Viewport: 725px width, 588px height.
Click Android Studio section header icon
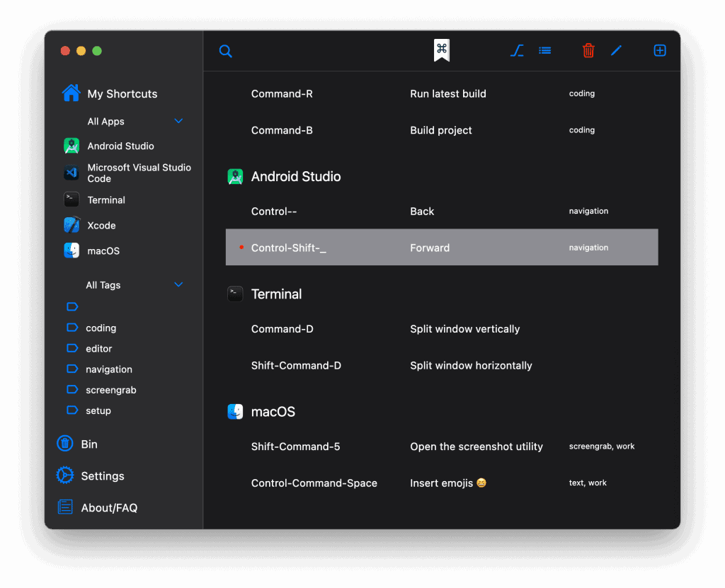[235, 177]
